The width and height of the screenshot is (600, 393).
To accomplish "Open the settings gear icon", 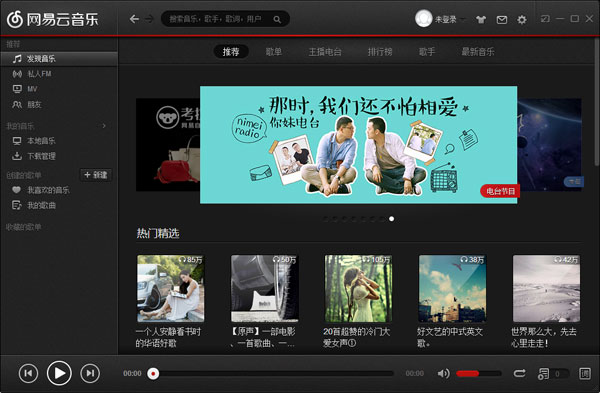I will (x=522, y=20).
